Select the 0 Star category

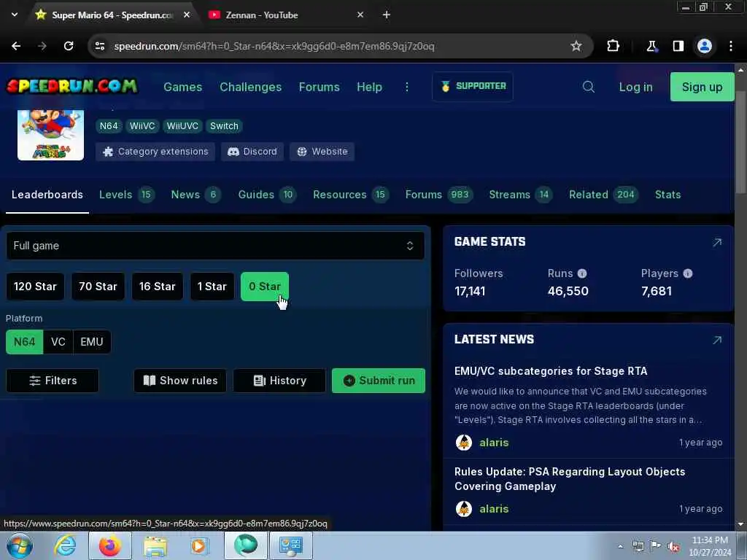[265, 286]
